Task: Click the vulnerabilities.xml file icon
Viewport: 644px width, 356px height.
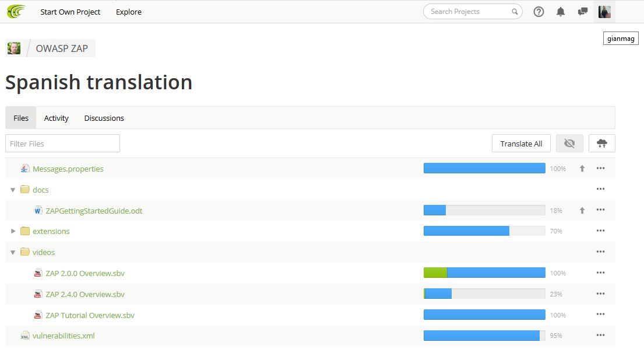Action: point(25,336)
